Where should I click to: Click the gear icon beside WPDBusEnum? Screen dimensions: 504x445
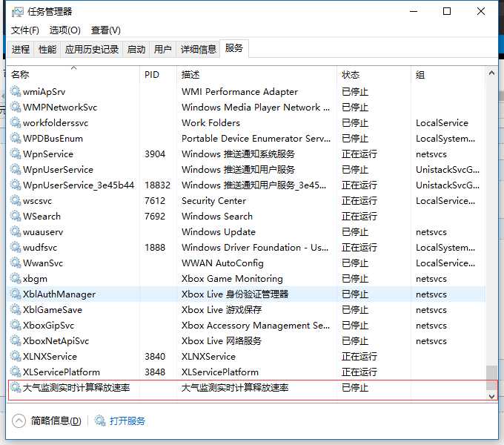[x=16, y=138]
